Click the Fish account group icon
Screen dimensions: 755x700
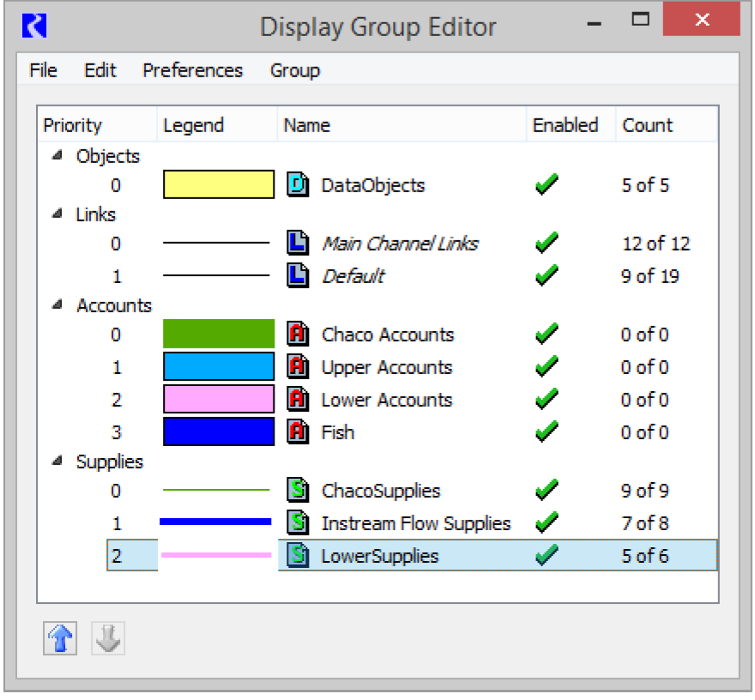(297, 432)
